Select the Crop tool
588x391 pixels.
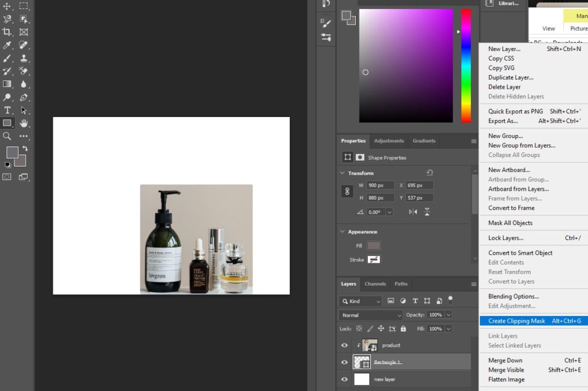(x=7, y=32)
